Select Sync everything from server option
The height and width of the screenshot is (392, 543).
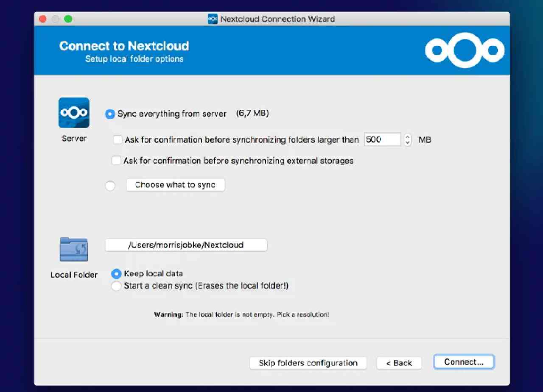tap(110, 114)
